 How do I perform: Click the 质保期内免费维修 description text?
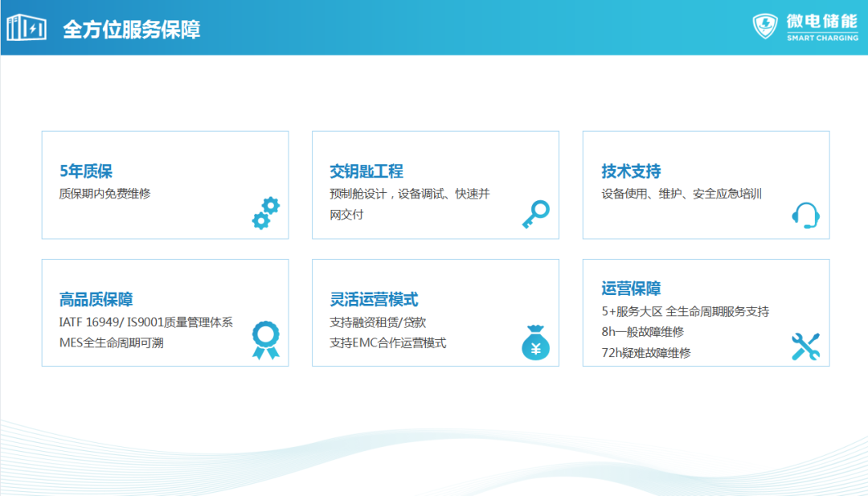coord(105,194)
